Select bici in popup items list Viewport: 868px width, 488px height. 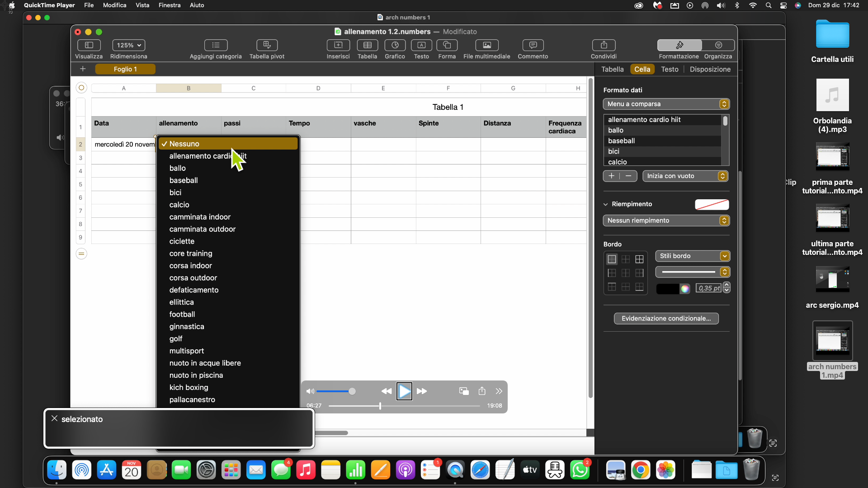tap(662, 151)
